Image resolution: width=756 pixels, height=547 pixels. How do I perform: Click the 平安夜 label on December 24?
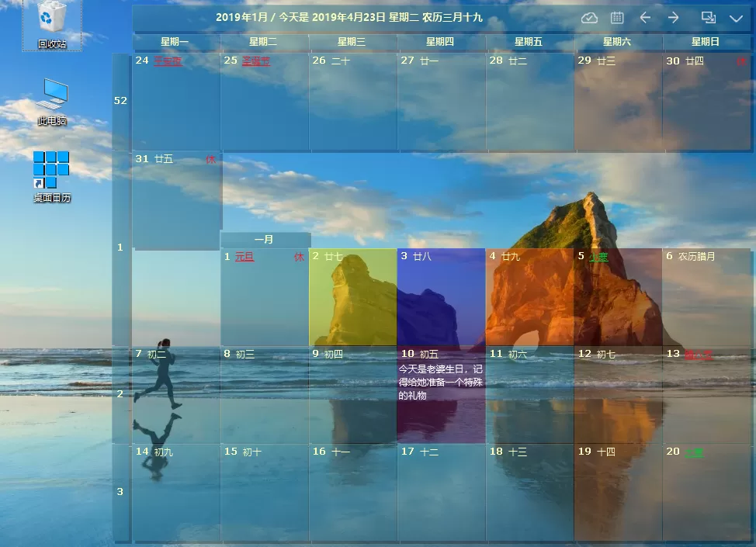[x=168, y=60]
